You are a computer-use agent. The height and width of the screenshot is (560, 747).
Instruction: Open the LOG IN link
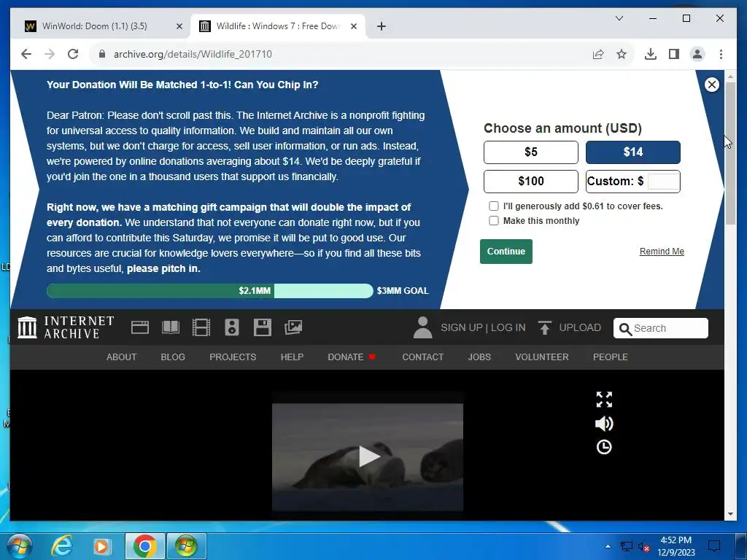508,327
